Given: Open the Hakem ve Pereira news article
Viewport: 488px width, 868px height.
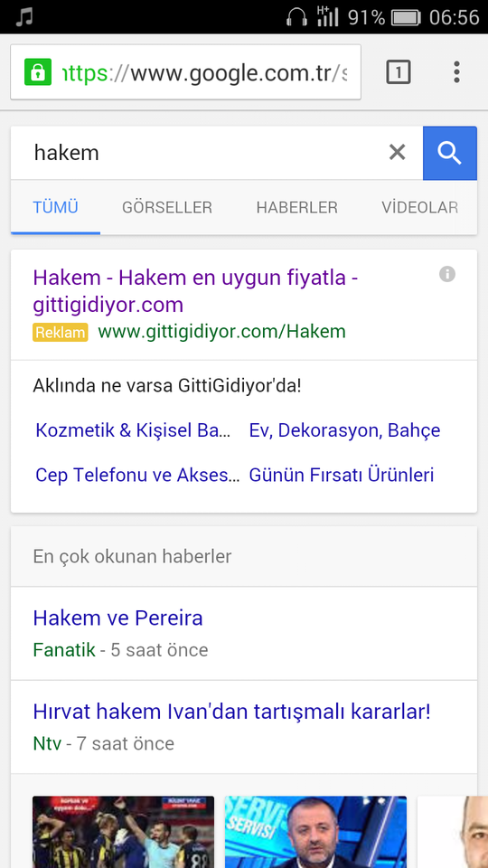Looking at the screenshot, I should coord(117,618).
